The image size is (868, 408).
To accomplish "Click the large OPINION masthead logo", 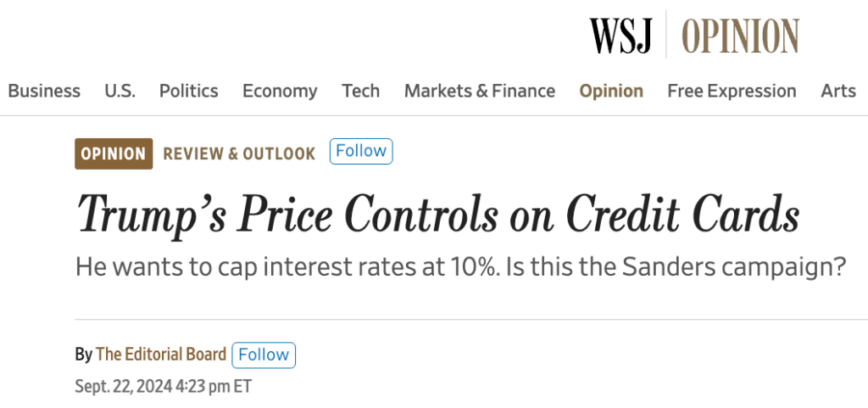I will 740,35.
